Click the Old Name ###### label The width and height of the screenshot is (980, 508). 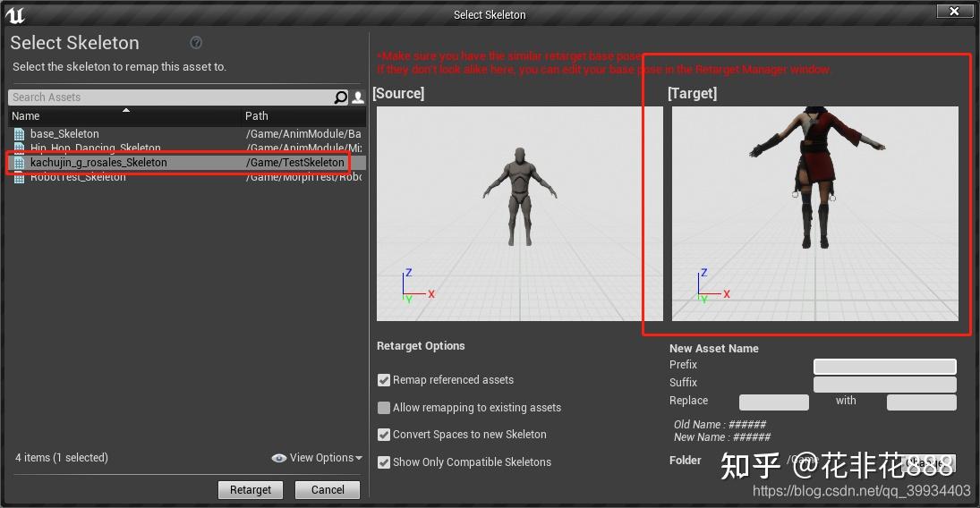(x=720, y=424)
